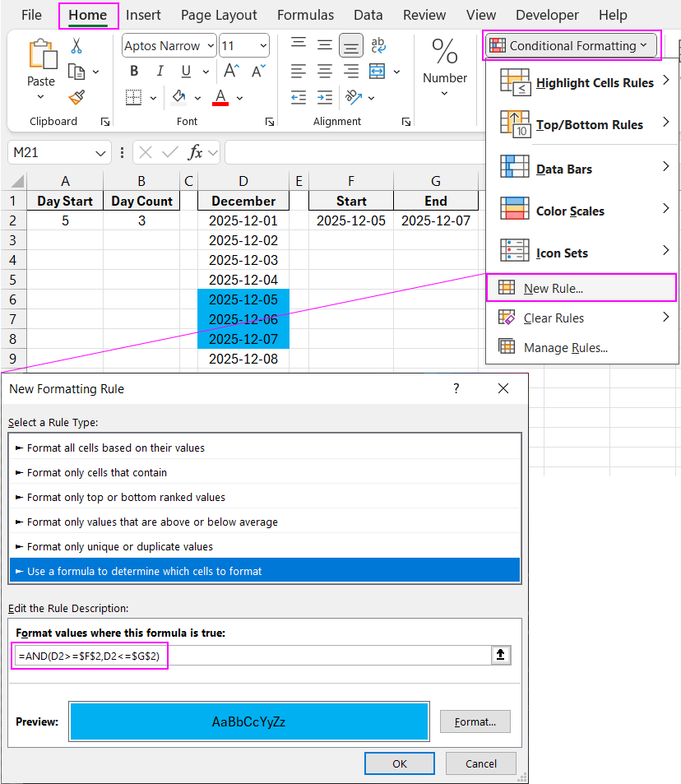Toggle Bold formatting

[x=134, y=72]
